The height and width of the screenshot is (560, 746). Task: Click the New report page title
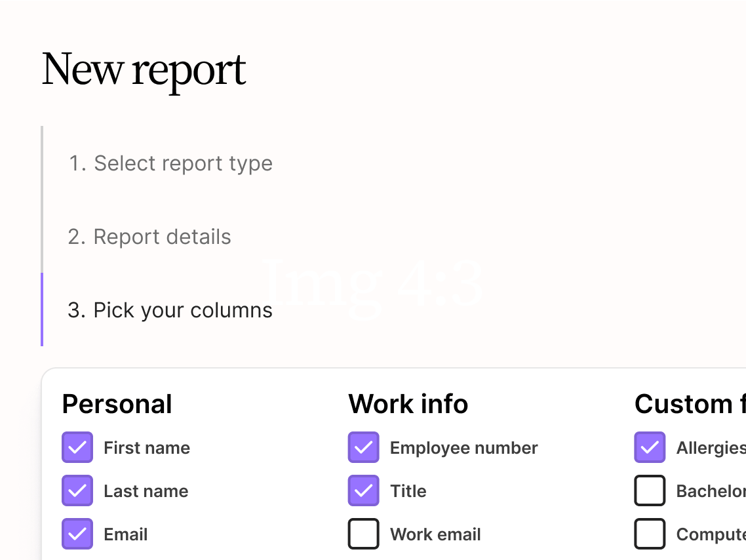click(144, 70)
